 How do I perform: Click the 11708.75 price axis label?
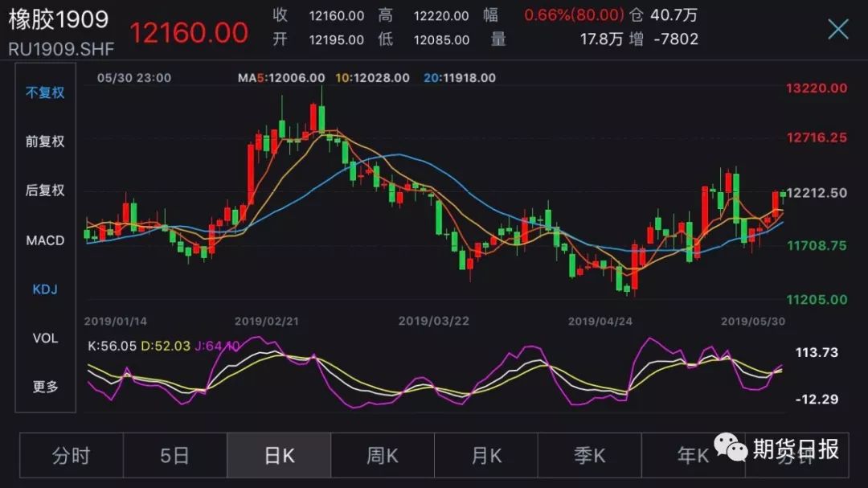point(817,245)
